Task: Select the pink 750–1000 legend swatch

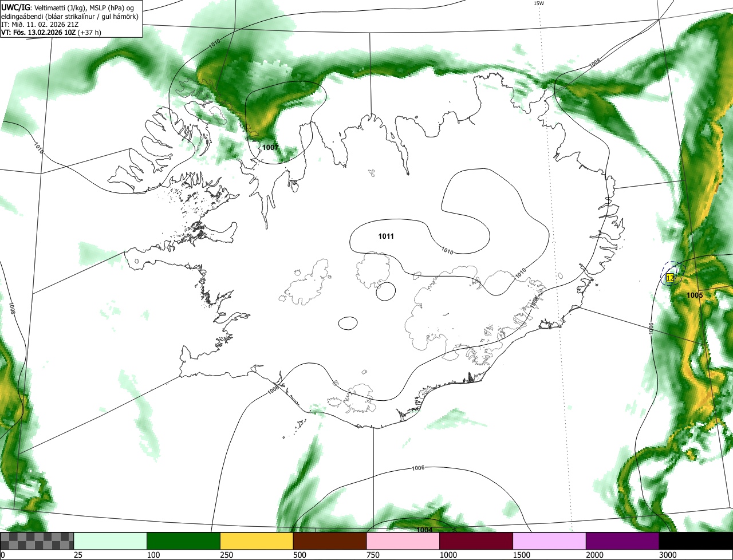Action: pos(403,541)
